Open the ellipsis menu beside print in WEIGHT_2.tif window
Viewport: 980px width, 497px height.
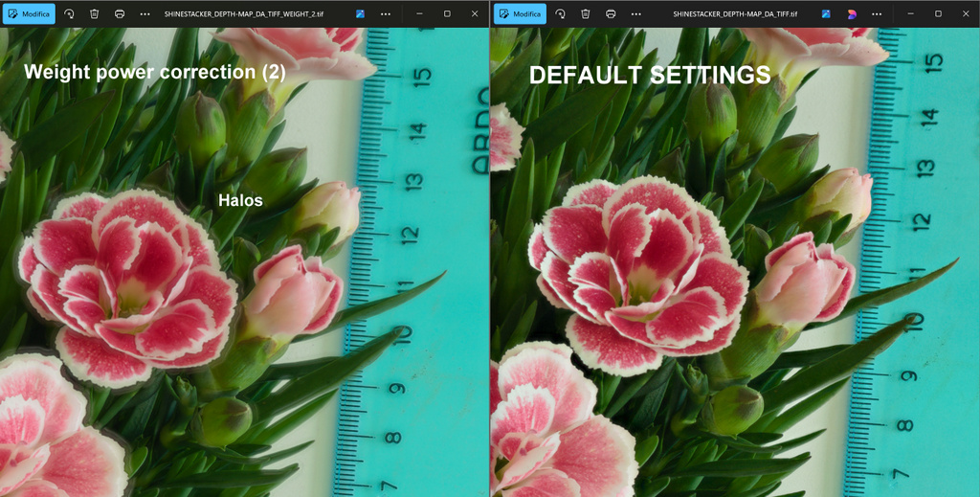(145, 13)
